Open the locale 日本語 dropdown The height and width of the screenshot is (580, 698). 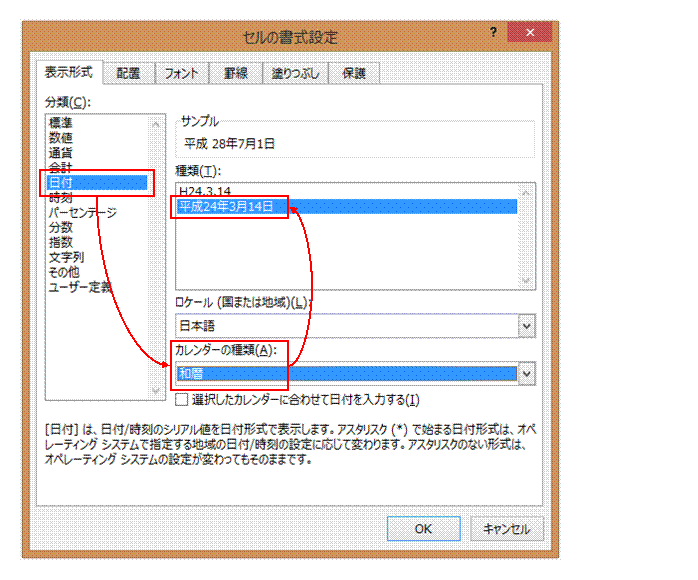[x=527, y=326]
